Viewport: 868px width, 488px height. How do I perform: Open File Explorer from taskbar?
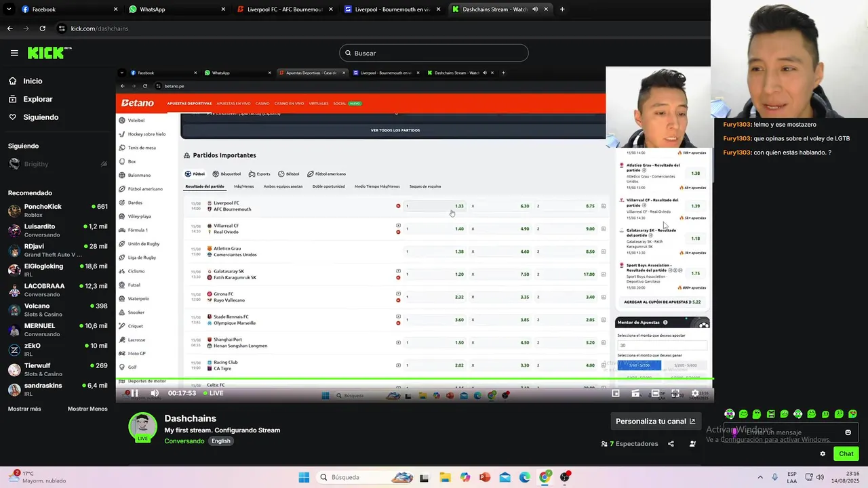445,477
